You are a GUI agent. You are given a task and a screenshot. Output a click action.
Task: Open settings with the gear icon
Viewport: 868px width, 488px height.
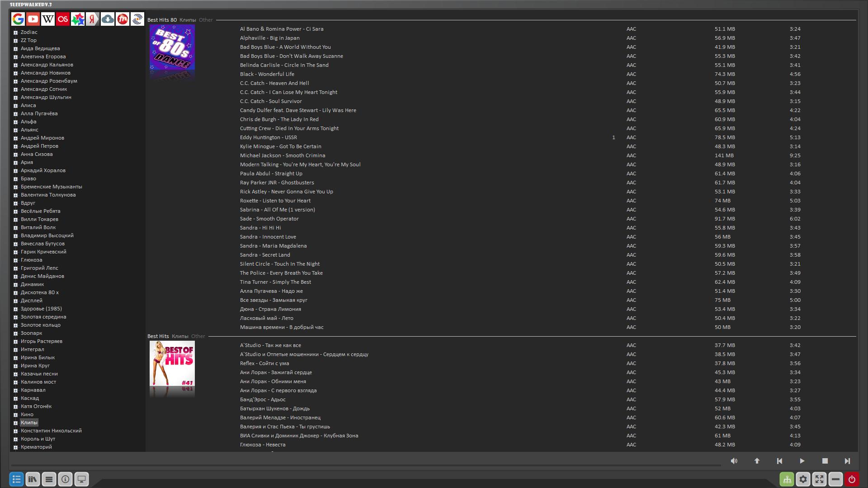[x=803, y=479]
